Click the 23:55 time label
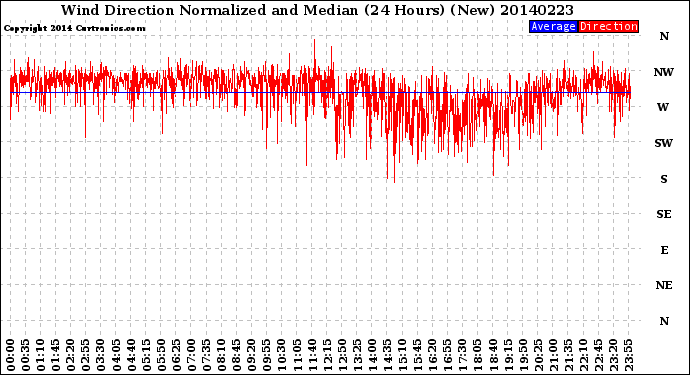The width and height of the screenshot is (690, 375). [x=628, y=355]
